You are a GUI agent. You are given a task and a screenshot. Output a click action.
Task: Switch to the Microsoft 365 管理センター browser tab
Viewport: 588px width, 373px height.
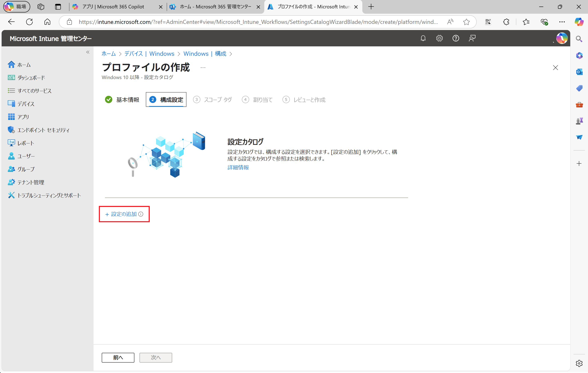[x=212, y=7]
